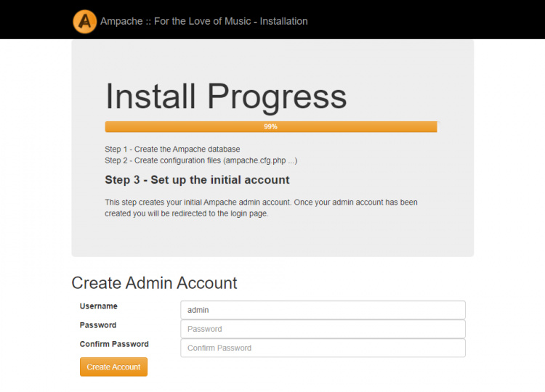
Task: Click the orange install progress bar
Action: 182,126
